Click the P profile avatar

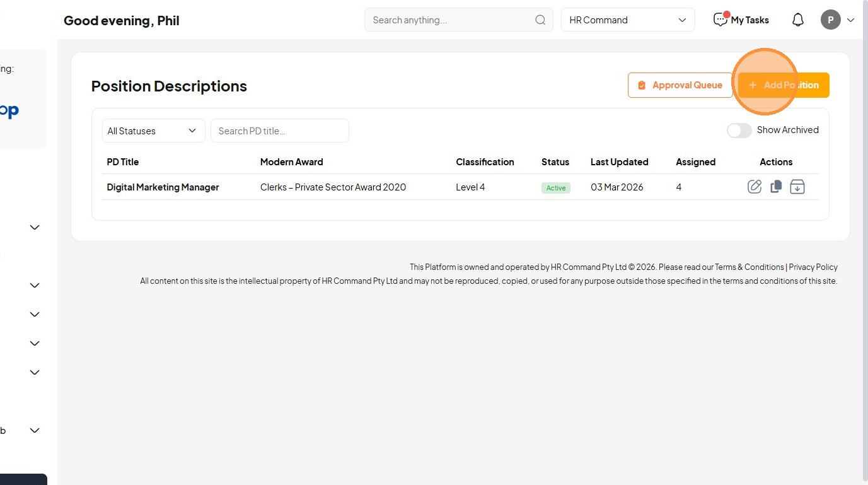click(831, 20)
